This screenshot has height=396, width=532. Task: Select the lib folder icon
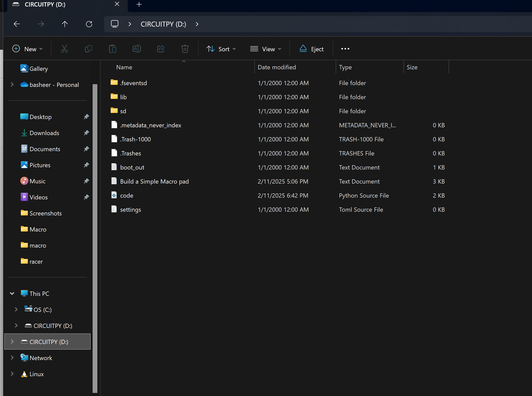[114, 96]
